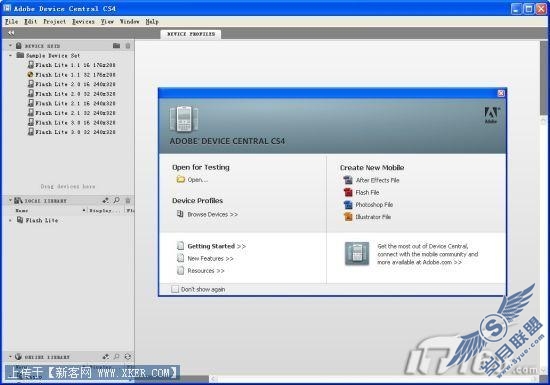550x385 pixels.
Task: Click the device icon next to Flash Lite 1.1 16 176x208
Action: (31, 65)
